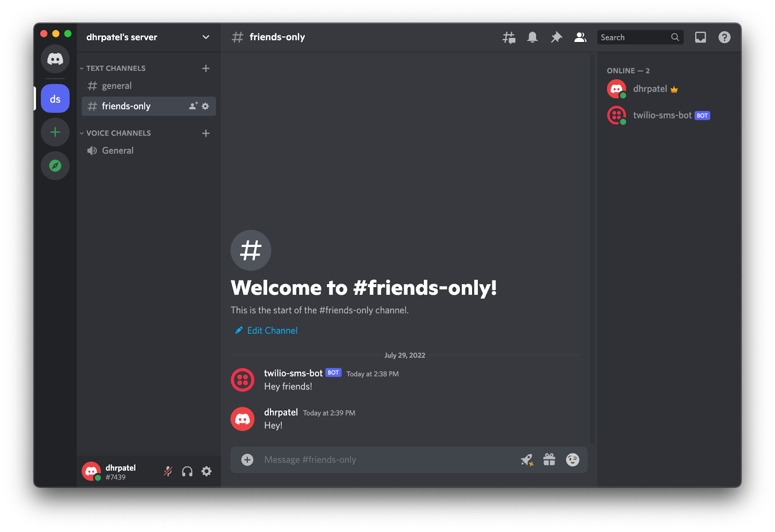Image resolution: width=775 pixels, height=532 pixels.
Task: Click the Welcome to #friends-only! heading
Action: click(x=364, y=288)
